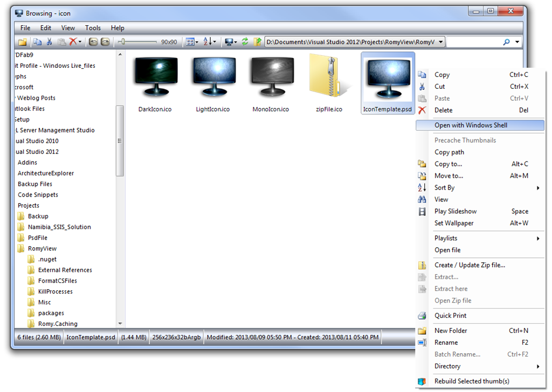This screenshot has height=392, width=552.
Task: Open the Tools menu
Action: click(93, 28)
